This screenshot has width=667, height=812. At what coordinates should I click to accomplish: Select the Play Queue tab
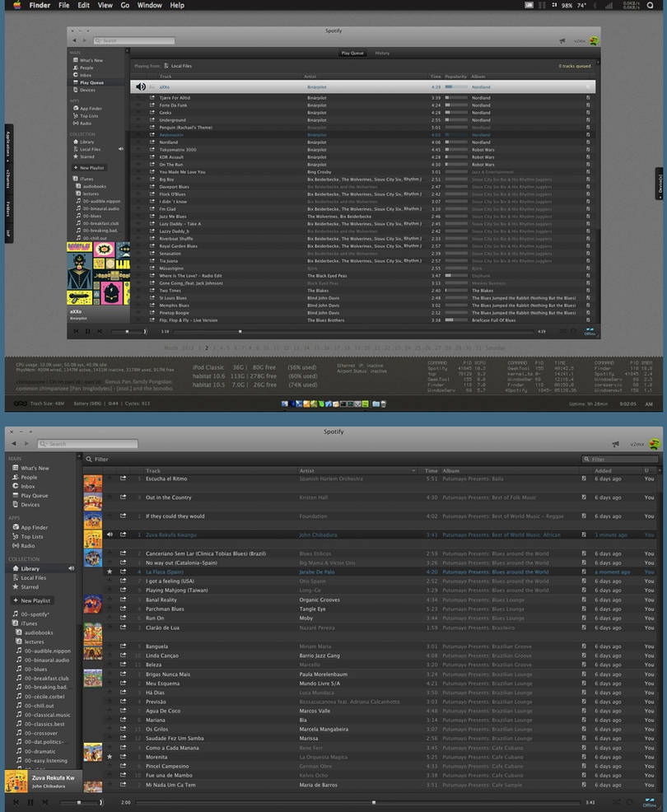(352, 53)
